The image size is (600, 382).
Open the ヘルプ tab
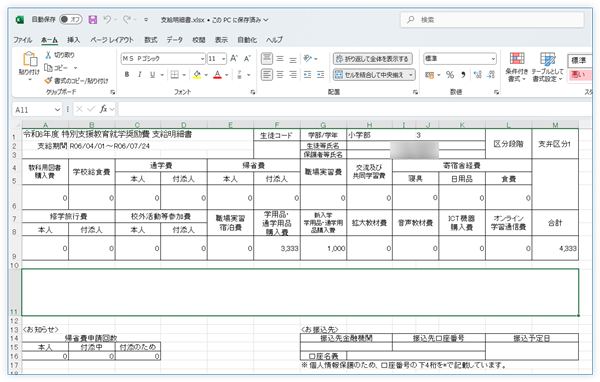tap(274, 40)
